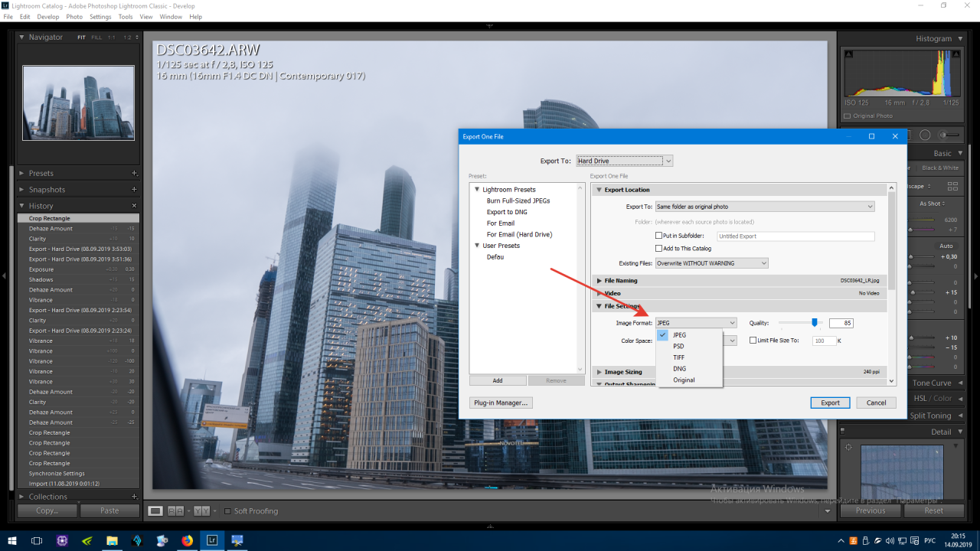This screenshot has width=980, height=551.
Task: Open the Develop menu in menu bar
Action: 48,16
